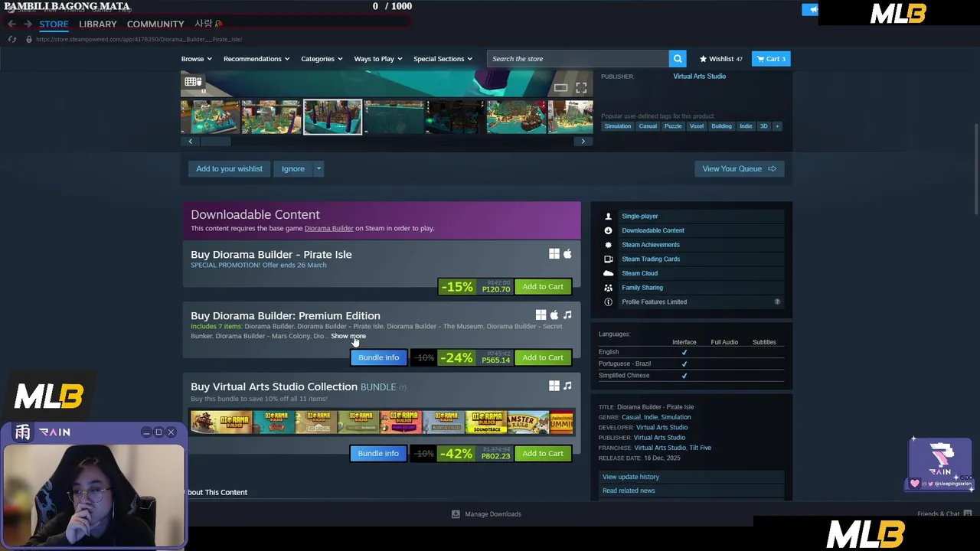
Task: Click the page vertical scrollbar
Action: click(x=975, y=168)
